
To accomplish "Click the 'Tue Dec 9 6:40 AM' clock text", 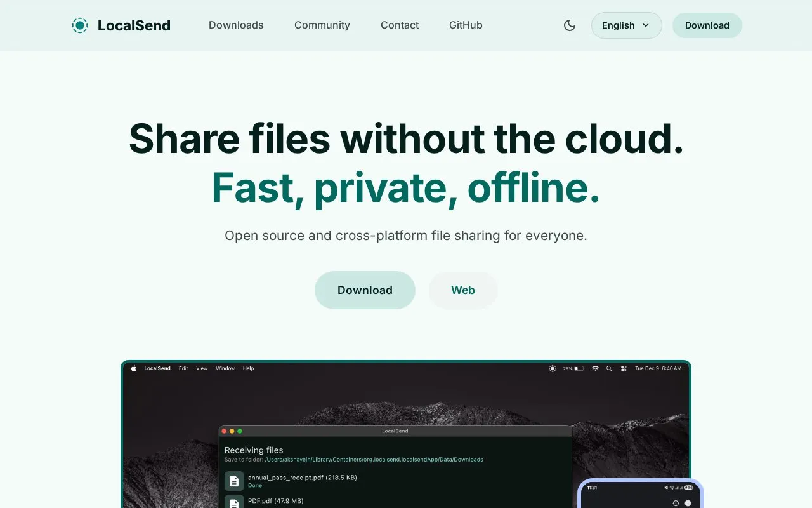I will coord(658,368).
